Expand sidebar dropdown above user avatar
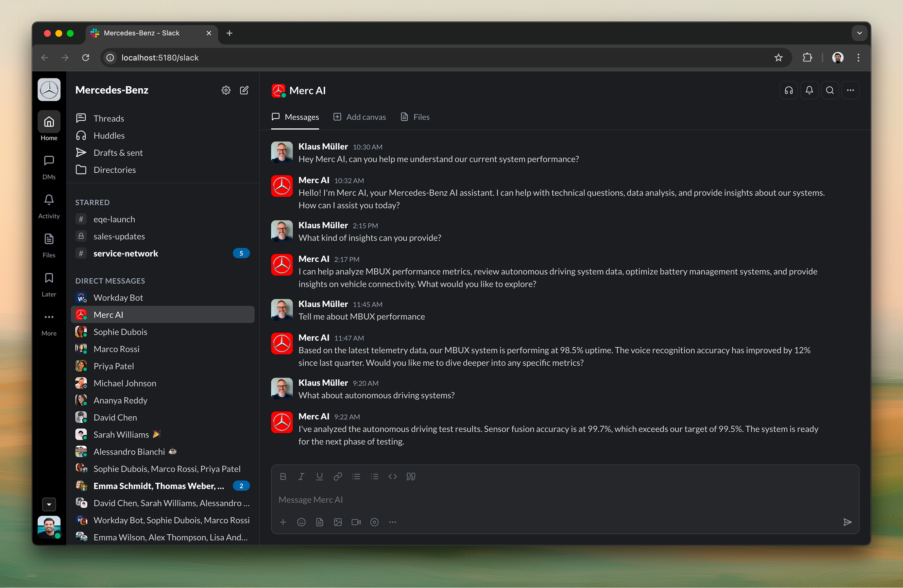 point(49,504)
